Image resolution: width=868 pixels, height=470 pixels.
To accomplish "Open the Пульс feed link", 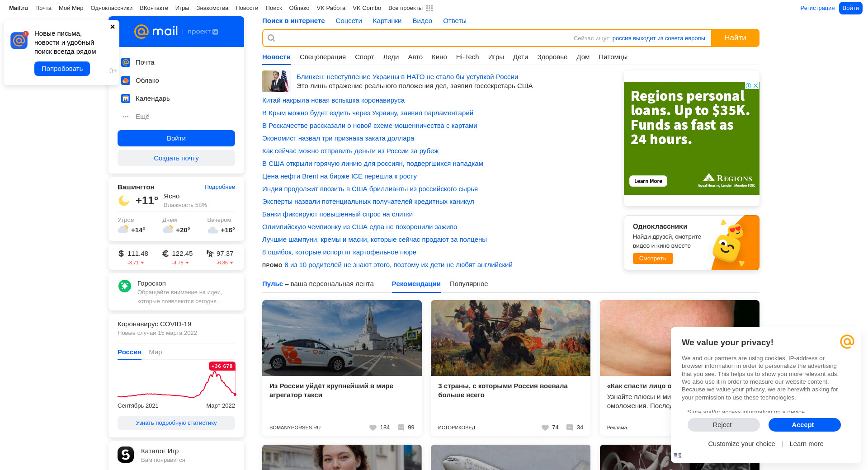I will [273, 284].
